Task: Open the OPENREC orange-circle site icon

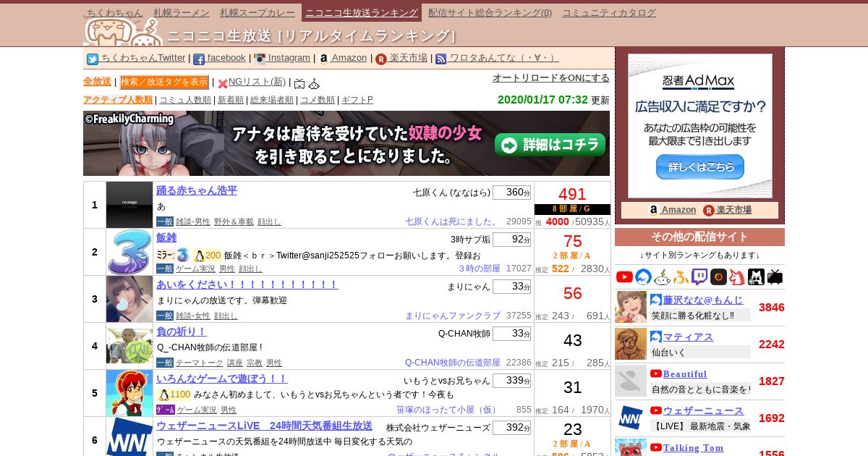Action: point(718,276)
